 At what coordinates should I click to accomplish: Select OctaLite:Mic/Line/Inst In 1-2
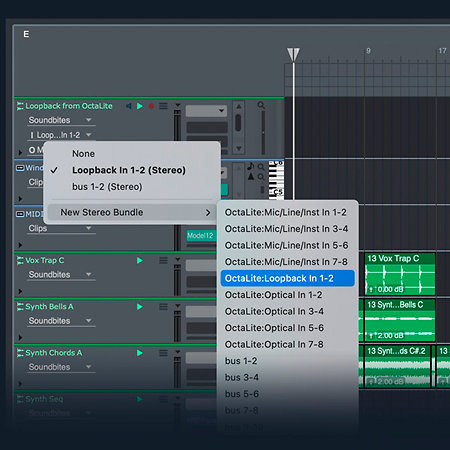pyautogui.click(x=286, y=212)
